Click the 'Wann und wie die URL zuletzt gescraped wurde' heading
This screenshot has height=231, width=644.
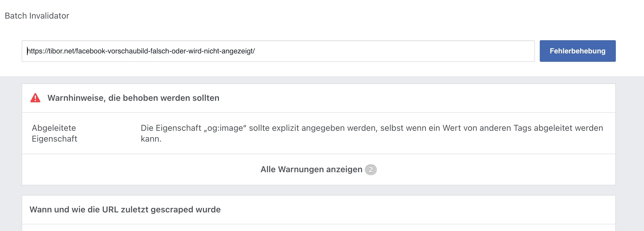tap(125, 209)
